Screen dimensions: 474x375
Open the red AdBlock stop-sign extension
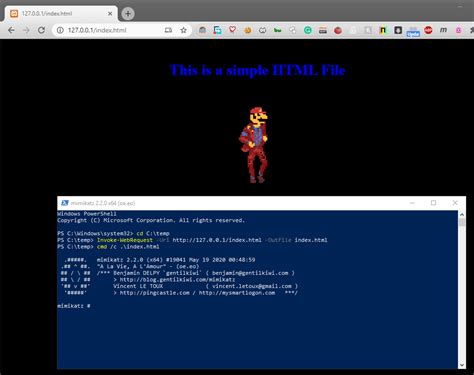[x=428, y=30]
